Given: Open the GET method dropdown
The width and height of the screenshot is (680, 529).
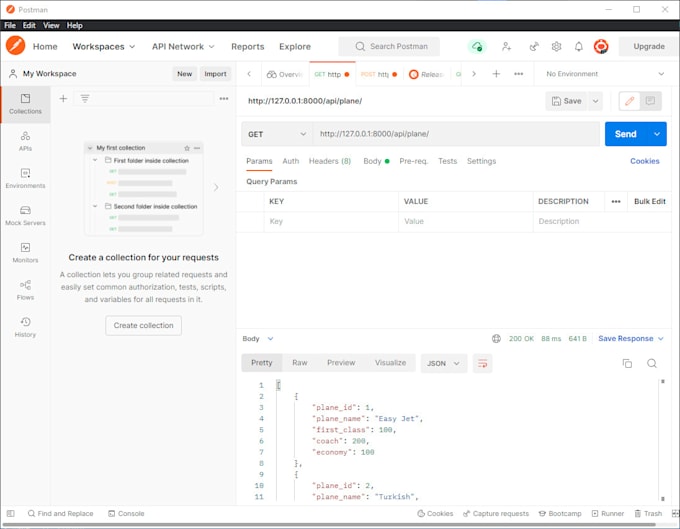Looking at the screenshot, I should [x=277, y=134].
